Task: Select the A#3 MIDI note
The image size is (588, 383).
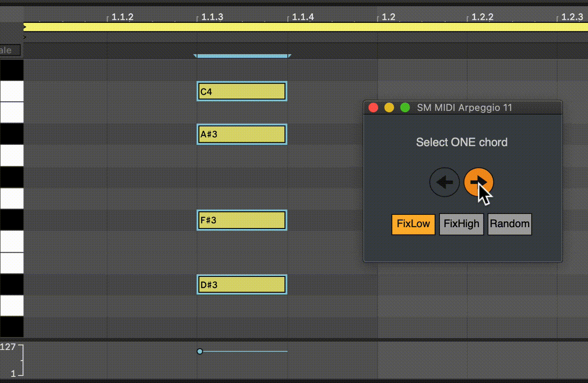Action: click(x=242, y=134)
